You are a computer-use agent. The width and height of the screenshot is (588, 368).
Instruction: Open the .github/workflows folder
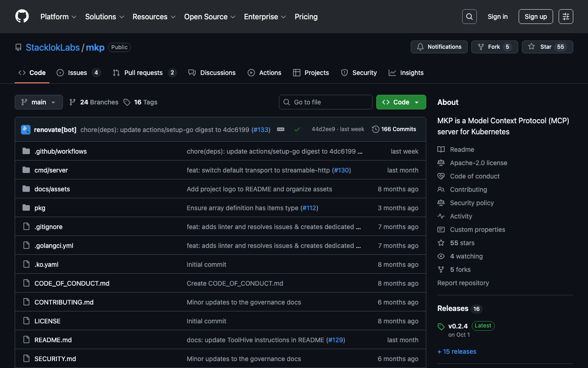tap(61, 151)
